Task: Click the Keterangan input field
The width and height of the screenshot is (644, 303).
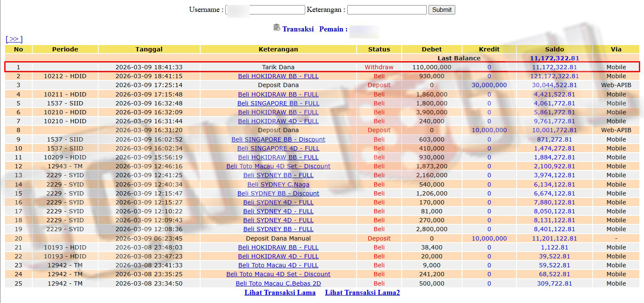Action: pos(387,10)
